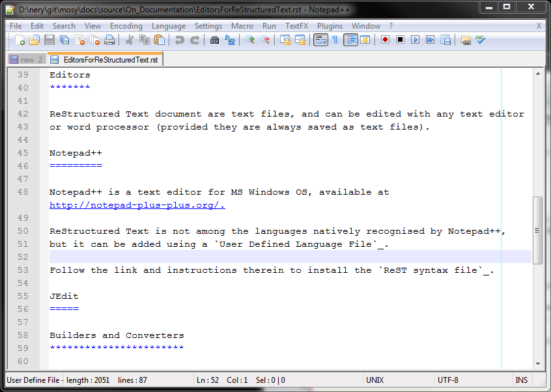The width and height of the screenshot is (551, 392).
Task: Open the Plugins menu
Action: tap(330, 26)
